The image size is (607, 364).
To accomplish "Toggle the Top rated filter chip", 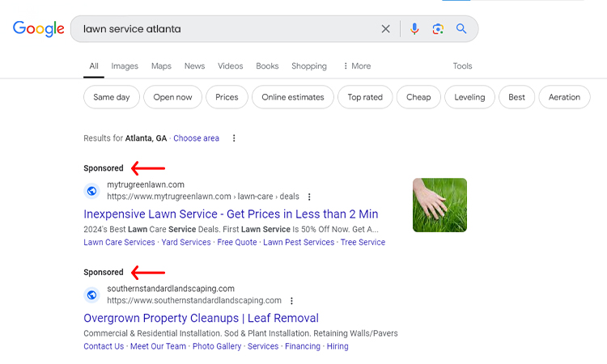I will coord(365,97).
